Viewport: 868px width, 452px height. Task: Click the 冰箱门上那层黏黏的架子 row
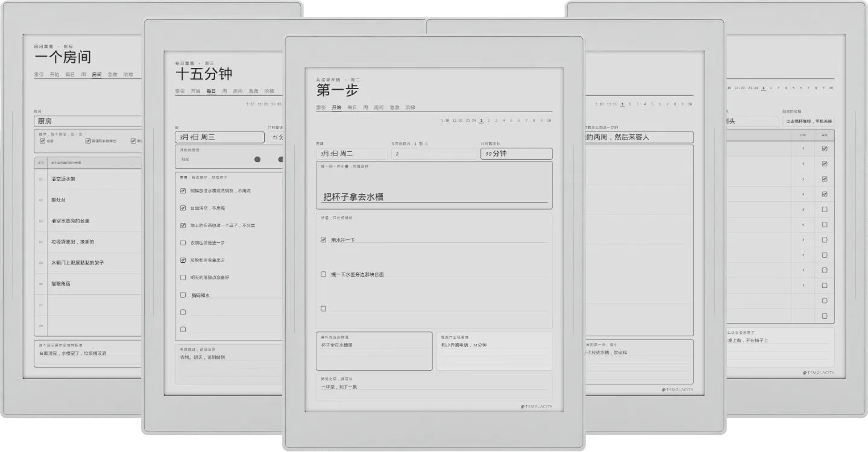[88, 263]
